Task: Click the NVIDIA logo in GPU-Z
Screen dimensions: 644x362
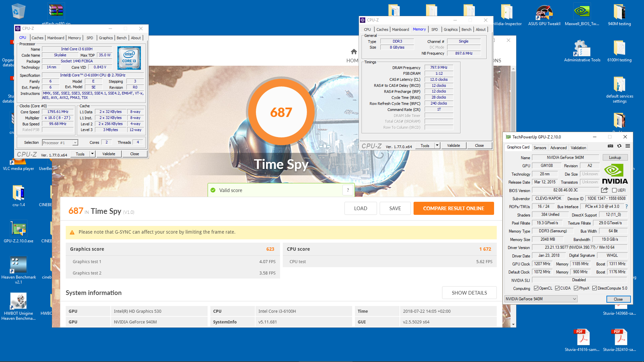Action: (x=614, y=174)
